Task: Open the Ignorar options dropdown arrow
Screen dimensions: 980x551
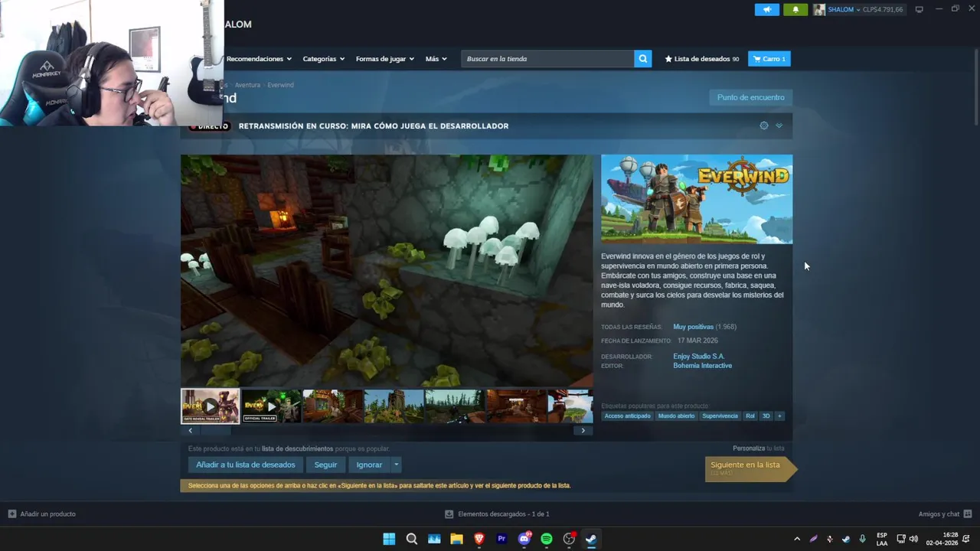Action: pyautogui.click(x=396, y=465)
